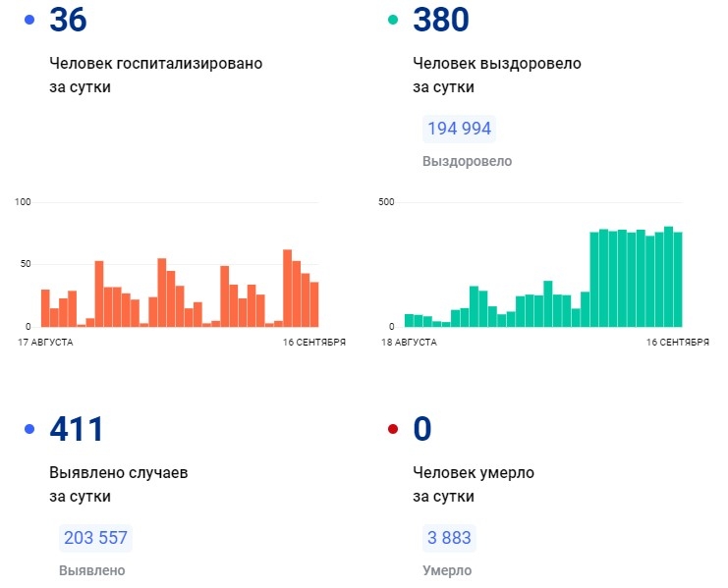728x588 pixels.
Task: Click the first orange bar in hospitalization chart
Action: [45, 308]
